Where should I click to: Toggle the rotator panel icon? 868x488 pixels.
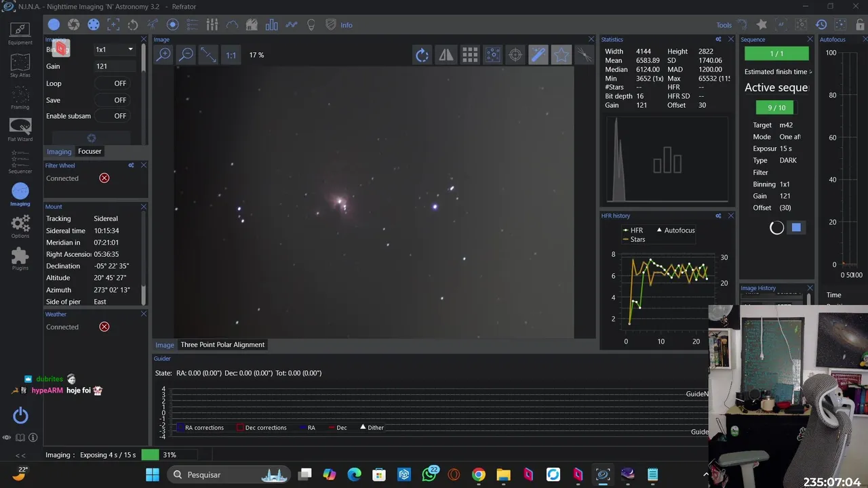(x=133, y=25)
